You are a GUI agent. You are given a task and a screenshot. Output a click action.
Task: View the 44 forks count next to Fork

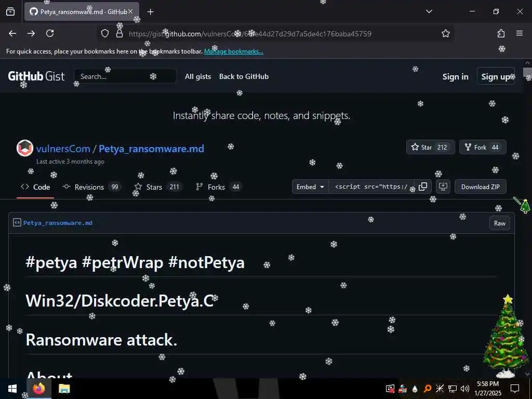click(495, 147)
